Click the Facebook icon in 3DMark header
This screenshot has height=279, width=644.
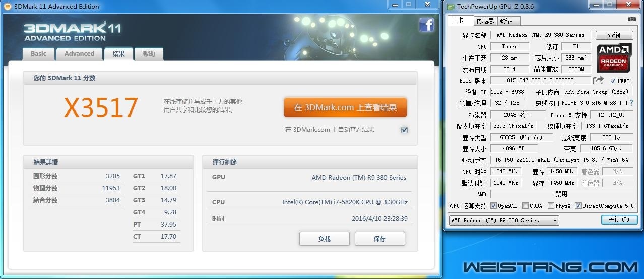[426, 25]
